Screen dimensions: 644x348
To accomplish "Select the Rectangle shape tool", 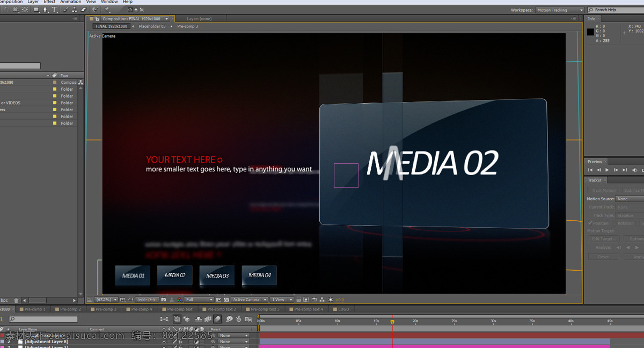I will pyautogui.click(x=36, y=10).
